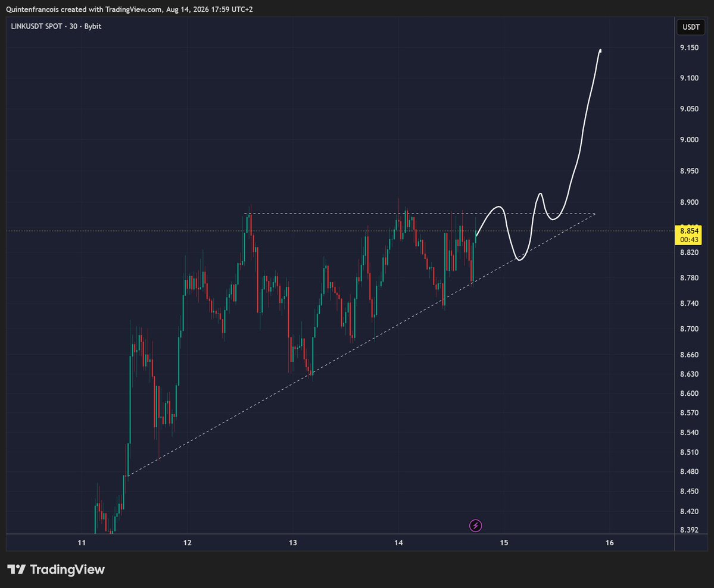Screen dimensions: 714x588
Task: Click the LINKUSDT SPOT symbol title
Action: click(x=36, y=26)
